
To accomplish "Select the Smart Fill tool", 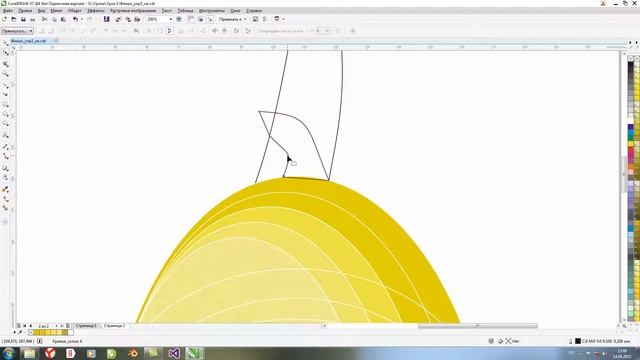I will [x=5, y=208].
